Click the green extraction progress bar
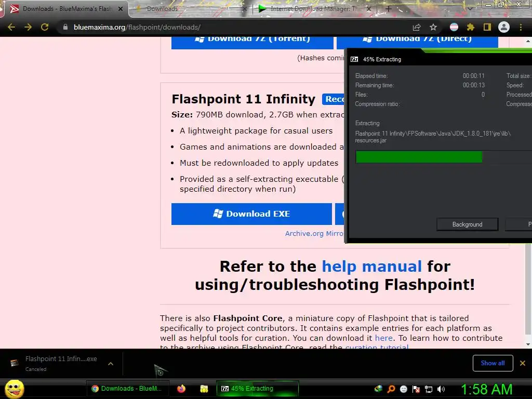 419,157
